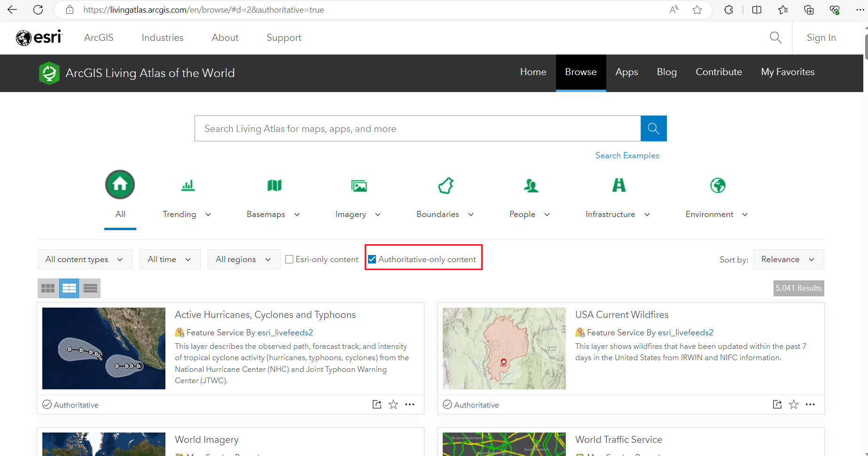Viewport: 868px width, 456px height.
Task: Open World Traffic Service title link
Action: tap(618, 440)
